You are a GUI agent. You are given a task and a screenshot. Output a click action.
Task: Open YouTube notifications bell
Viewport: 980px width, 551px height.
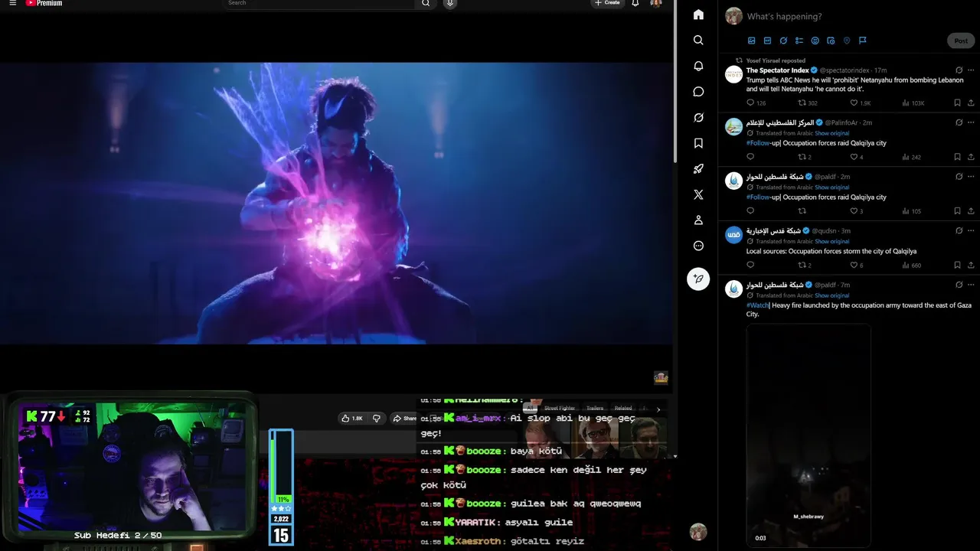(635, 3)
